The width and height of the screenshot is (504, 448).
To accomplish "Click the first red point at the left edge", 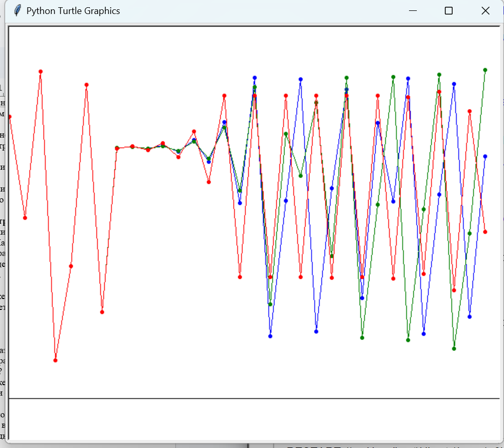I will [10, 117].
